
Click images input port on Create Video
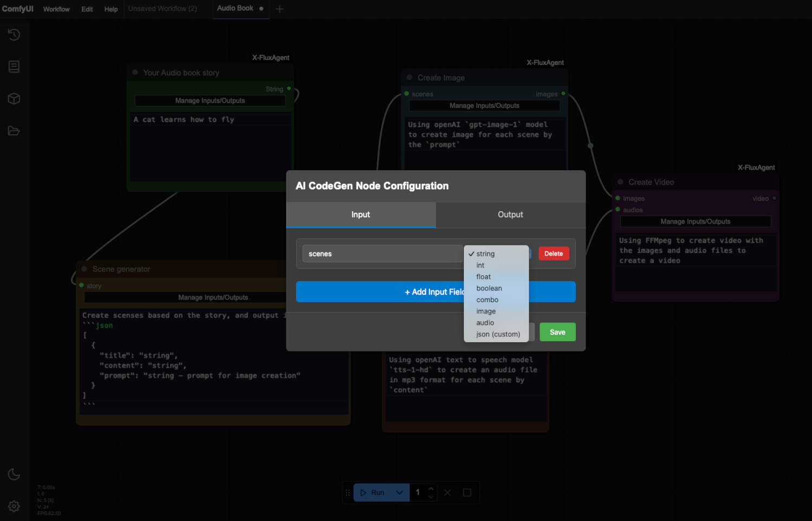click(618, 198)
